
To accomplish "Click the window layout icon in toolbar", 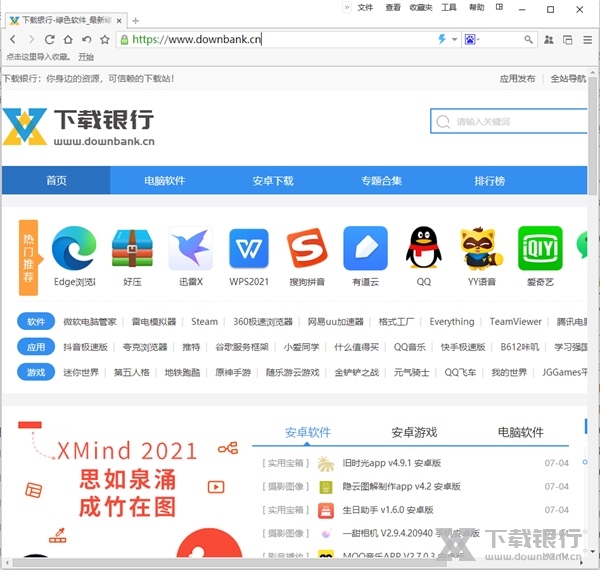I will (568, 39).
